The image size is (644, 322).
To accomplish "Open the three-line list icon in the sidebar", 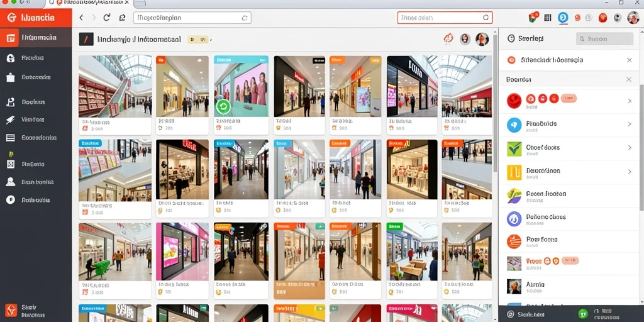I will [x=10, y=138].
